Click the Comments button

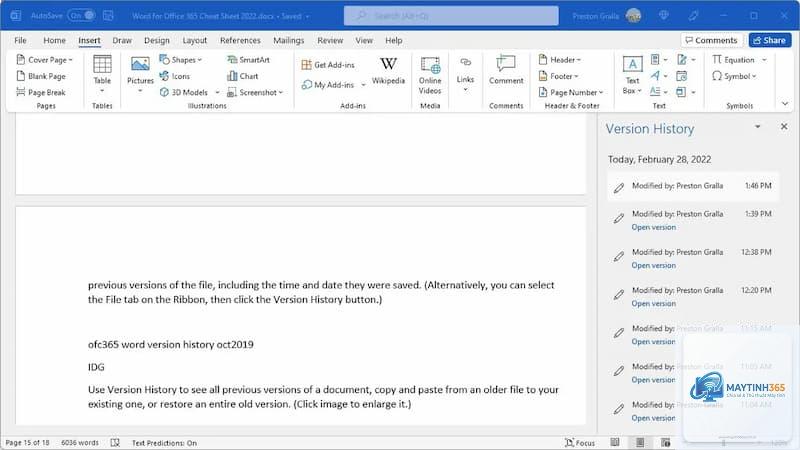pos(711,40)
